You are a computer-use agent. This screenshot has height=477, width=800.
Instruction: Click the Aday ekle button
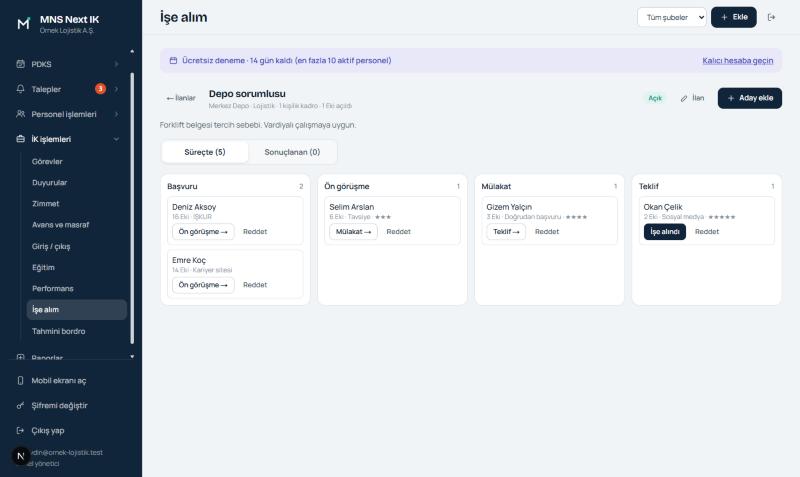[x=749, y=98]
